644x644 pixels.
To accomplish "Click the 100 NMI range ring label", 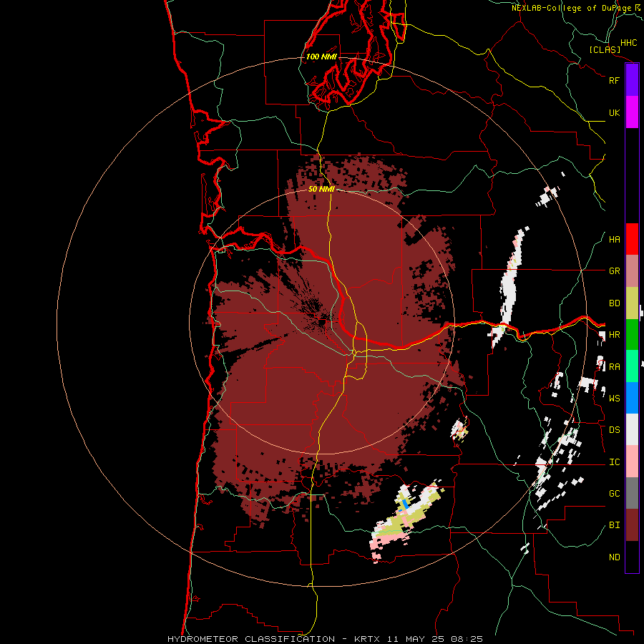I will pos(321,57).
